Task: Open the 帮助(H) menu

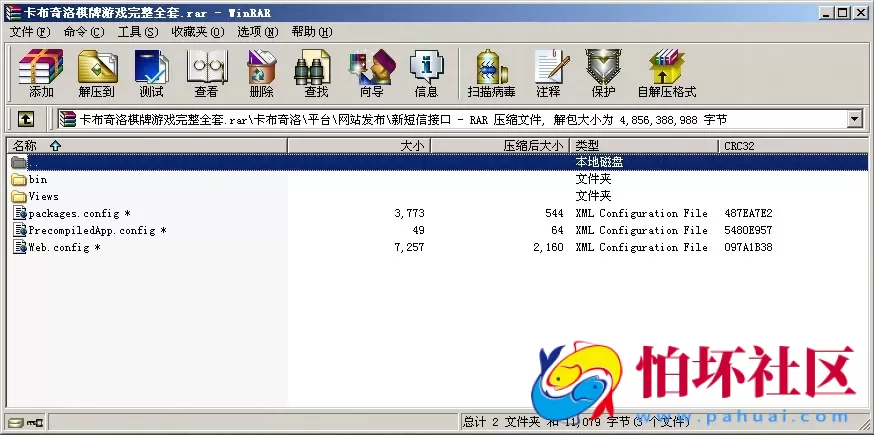Action: (312, 32)
